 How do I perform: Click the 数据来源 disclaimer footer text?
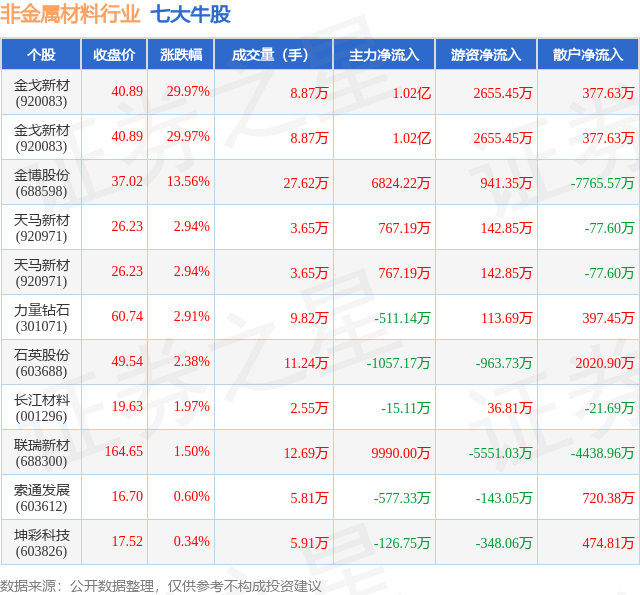[x=161, y=586]
